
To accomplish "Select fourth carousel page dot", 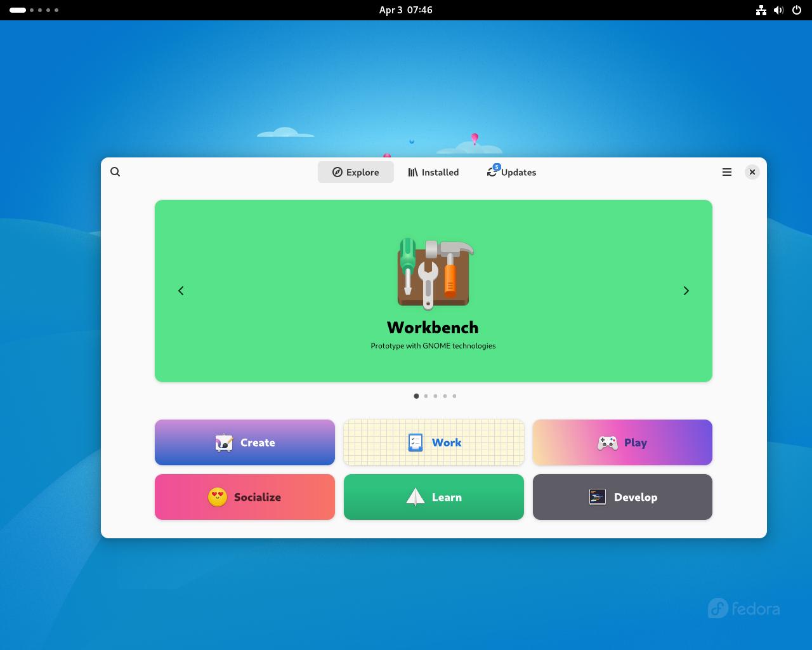I will pyautogui.click(x=445, y=396).
